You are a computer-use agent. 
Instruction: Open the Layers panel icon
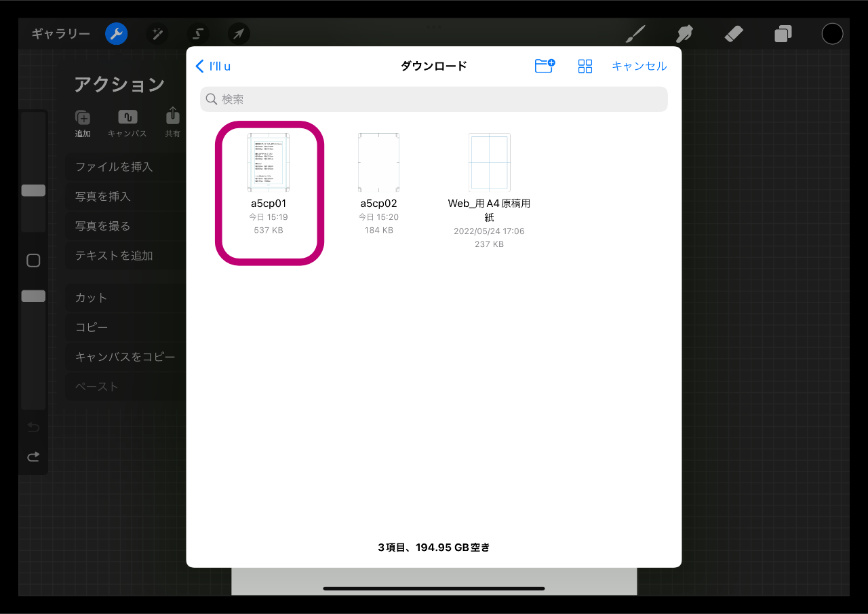coord(783,34)
